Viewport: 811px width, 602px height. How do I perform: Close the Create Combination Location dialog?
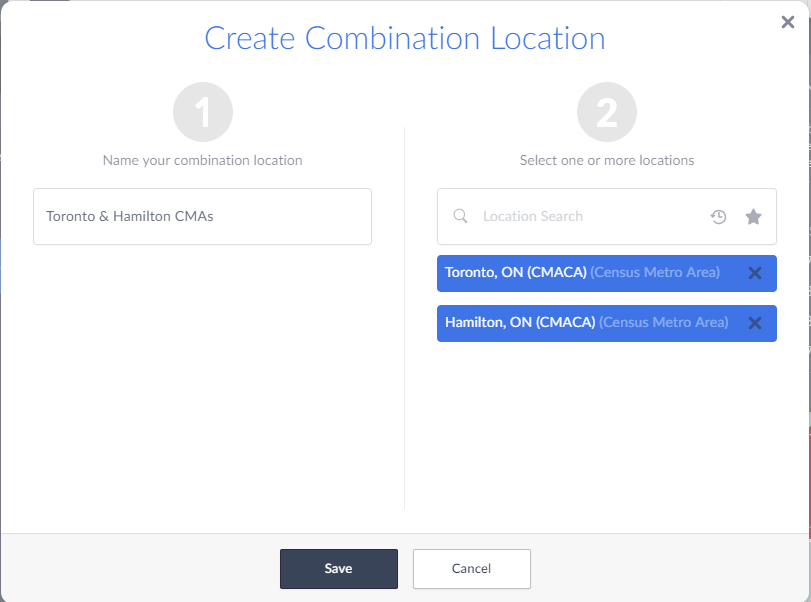(787, 22)
